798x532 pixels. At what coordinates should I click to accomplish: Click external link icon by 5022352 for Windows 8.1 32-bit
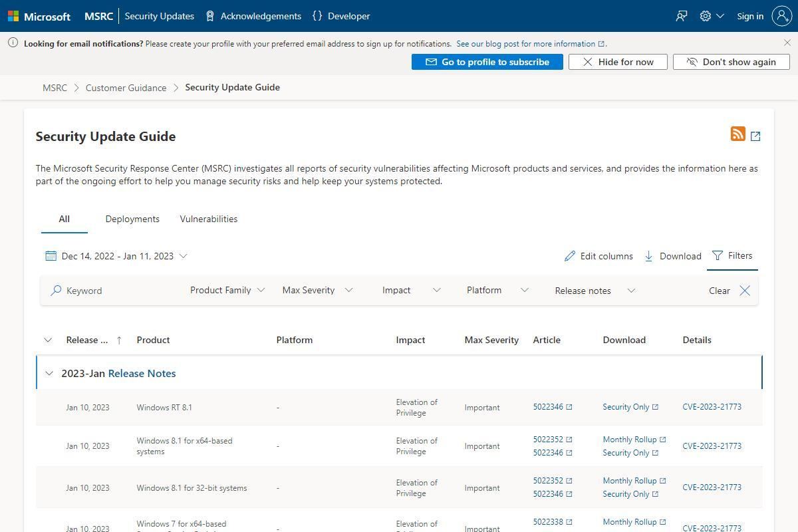click(x=569, y=481)
